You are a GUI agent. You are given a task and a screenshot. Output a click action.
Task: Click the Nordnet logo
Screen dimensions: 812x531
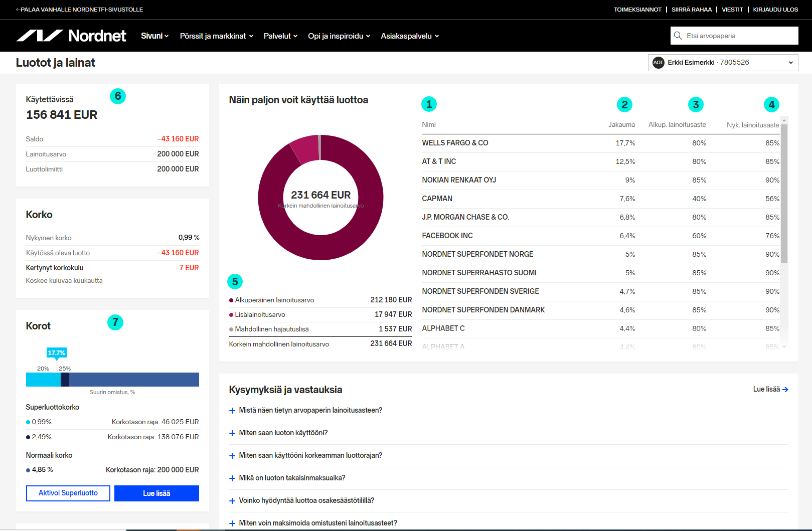point(71,36)
